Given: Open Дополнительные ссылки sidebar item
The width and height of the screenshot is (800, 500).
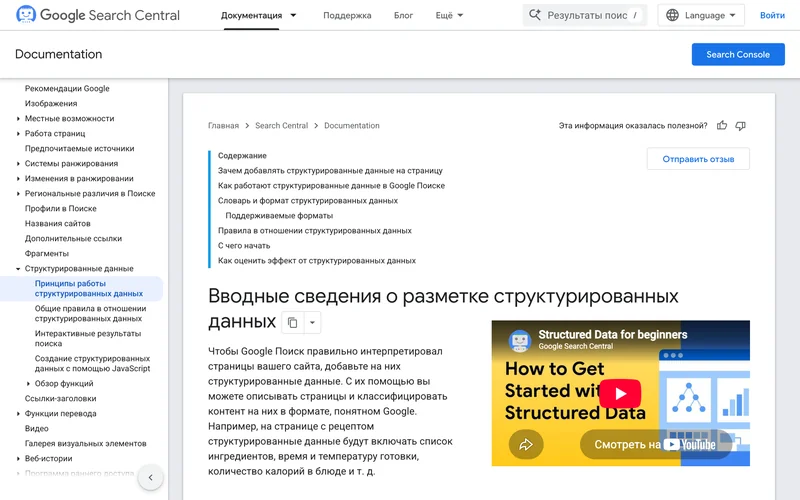Looking at the screenshot, I should click(x=73, y=238).
